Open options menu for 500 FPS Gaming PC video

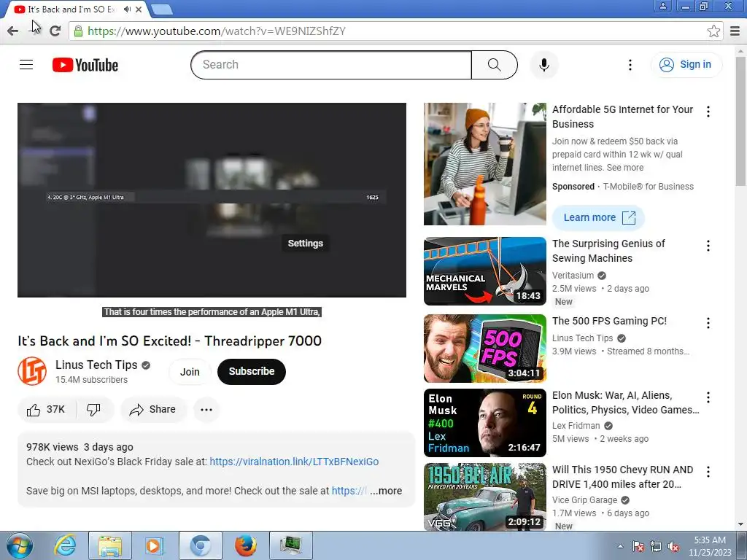click(x=708, y=323)
